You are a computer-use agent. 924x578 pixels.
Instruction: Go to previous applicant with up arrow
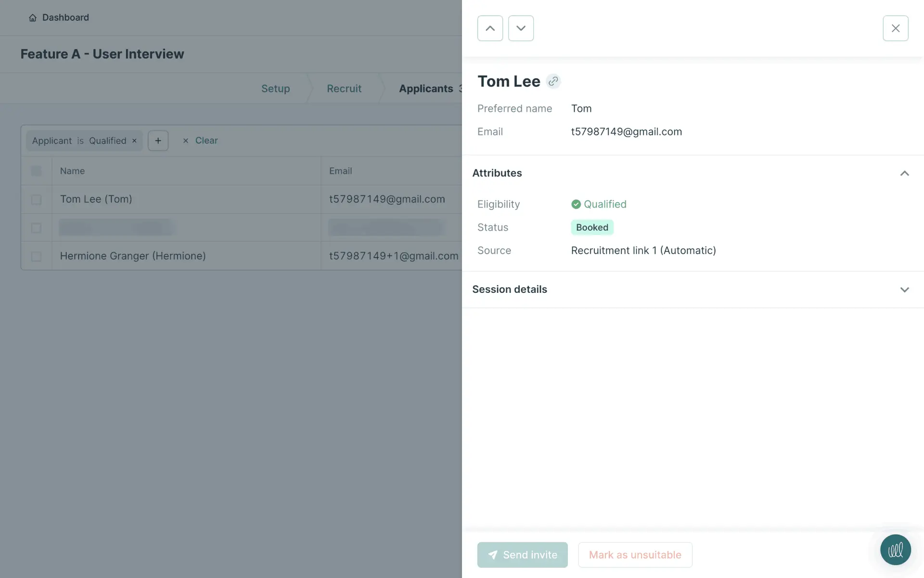tap(490, 28)
